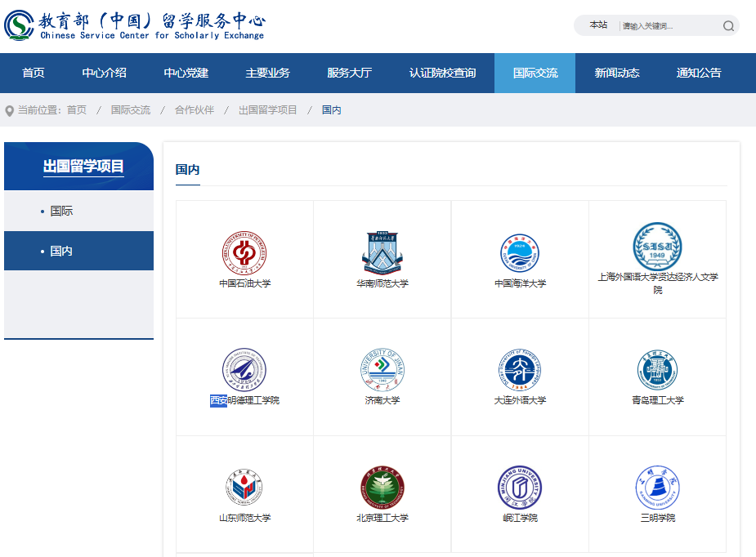
Task: Click the 岷江学院 name link
Action: [520, 518]
